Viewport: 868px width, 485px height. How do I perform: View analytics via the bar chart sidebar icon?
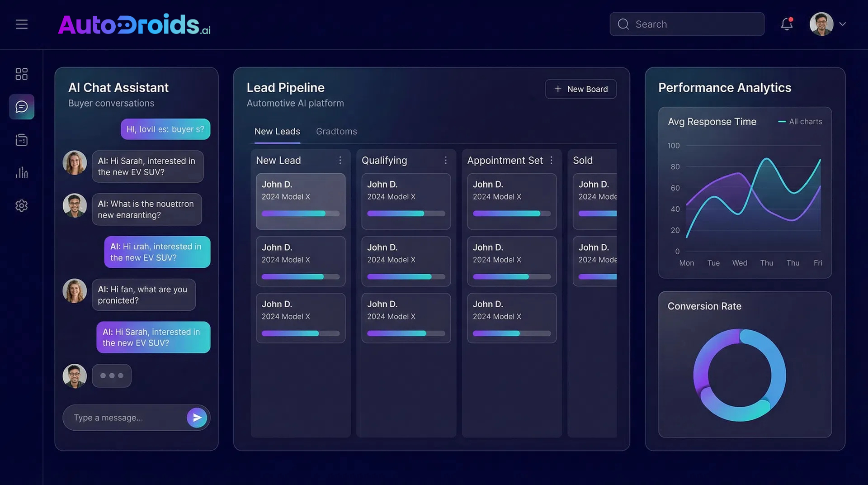click(21, 173)
